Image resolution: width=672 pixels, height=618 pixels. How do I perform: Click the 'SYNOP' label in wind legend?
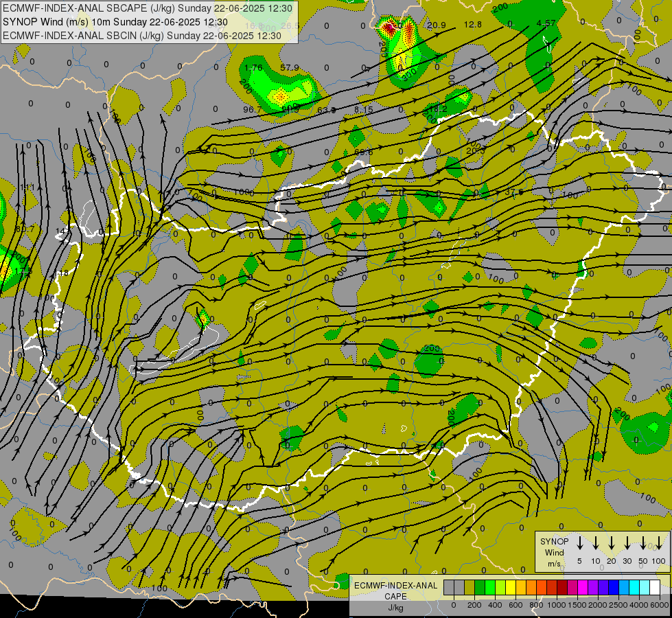coord(554,541)
